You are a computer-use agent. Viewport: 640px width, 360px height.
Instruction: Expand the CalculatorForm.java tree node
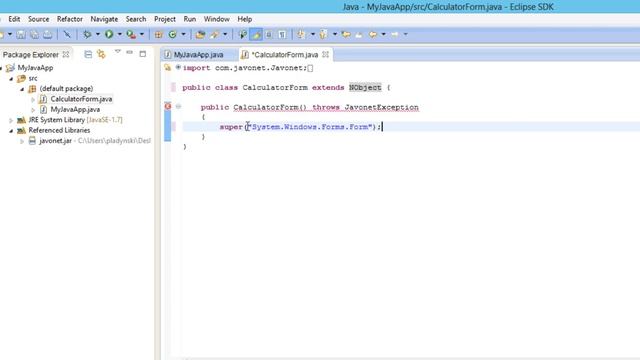(x=33, y=100)
